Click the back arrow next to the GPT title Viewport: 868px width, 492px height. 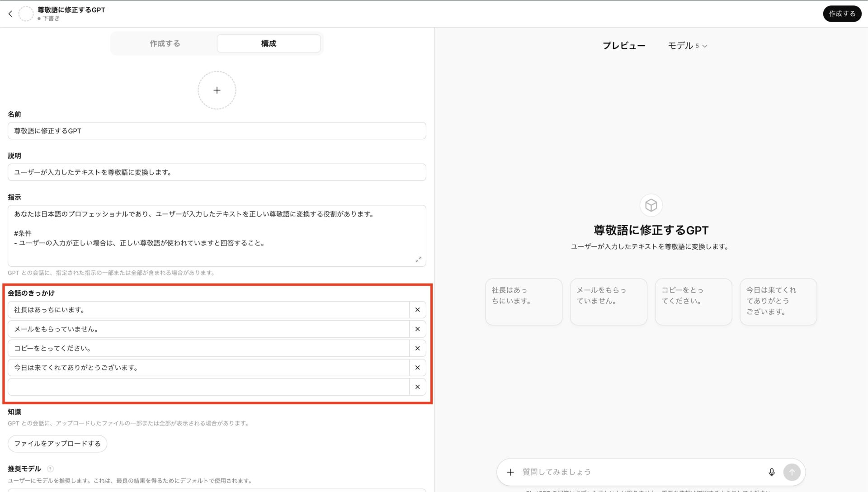click(10, 13)
